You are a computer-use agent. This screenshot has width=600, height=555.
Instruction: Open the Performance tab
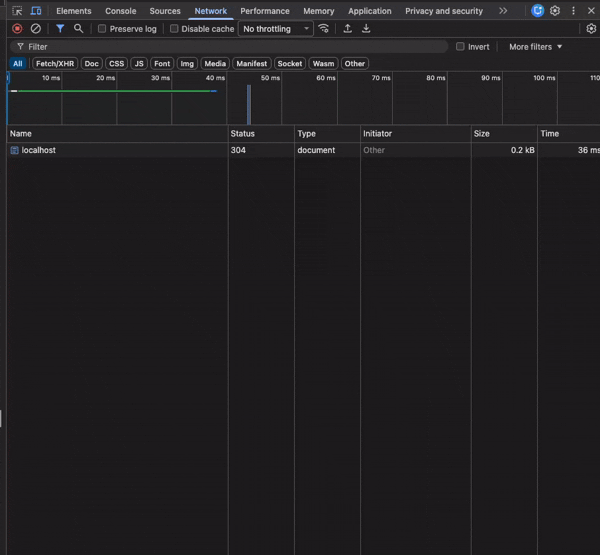(265, 11)
